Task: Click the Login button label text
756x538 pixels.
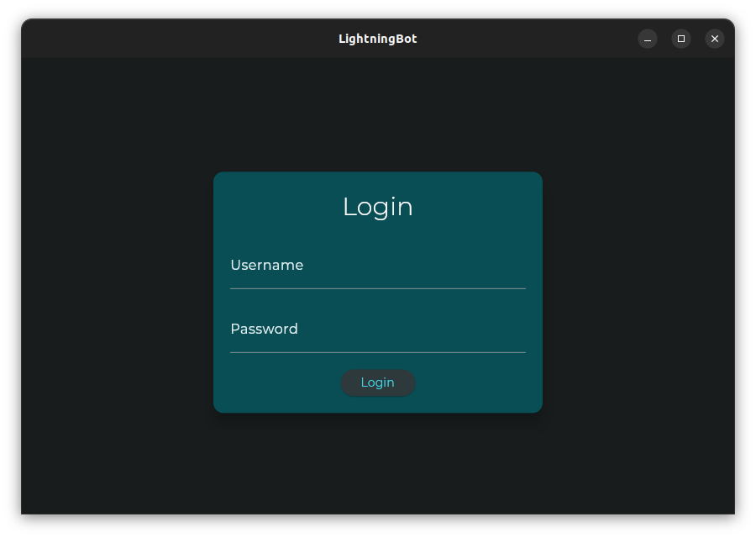Action: tap(378, 382)
